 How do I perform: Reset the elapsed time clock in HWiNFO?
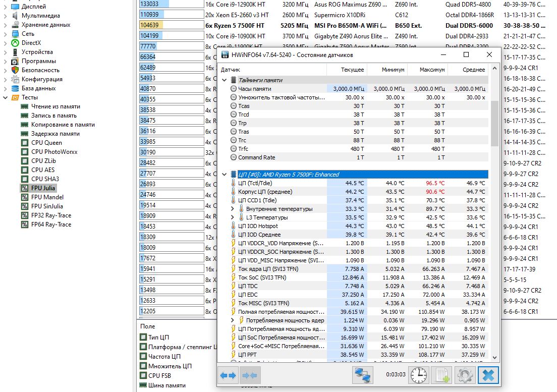pyautogui.click(x=419, y=375)
